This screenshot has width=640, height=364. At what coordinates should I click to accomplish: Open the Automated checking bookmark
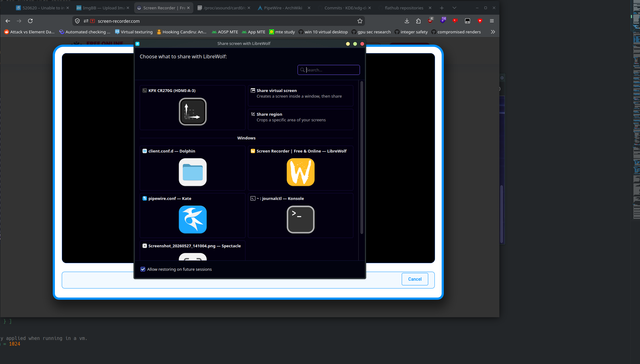[x=84, y=32]
